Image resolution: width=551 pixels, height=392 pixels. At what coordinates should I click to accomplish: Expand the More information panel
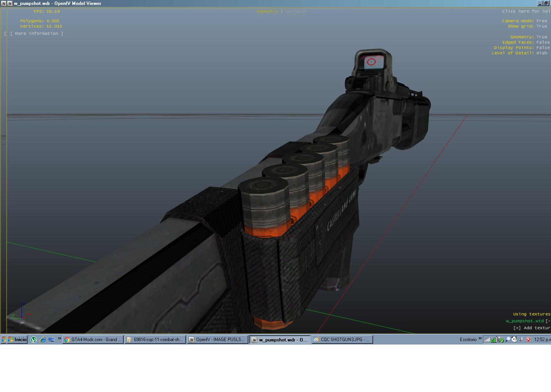click(x=37, y=33)
